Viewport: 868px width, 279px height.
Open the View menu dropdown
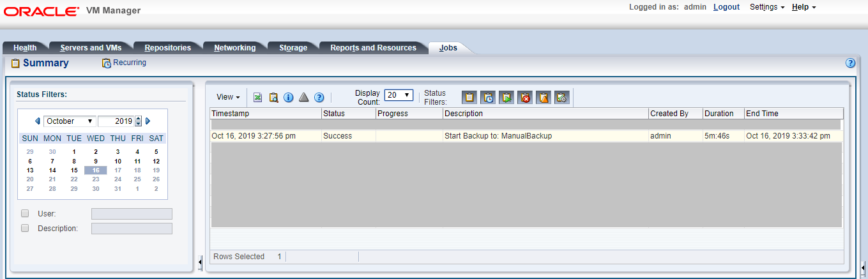pos(228,97)
